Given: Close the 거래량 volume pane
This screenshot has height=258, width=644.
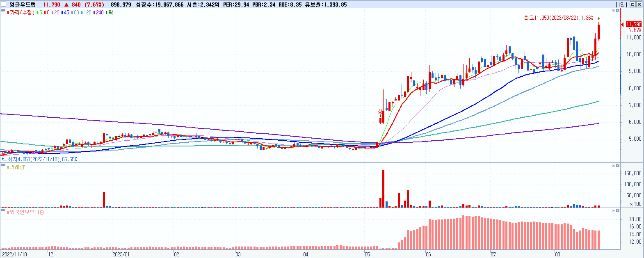Looking at the screenshot, I should 617,165.
